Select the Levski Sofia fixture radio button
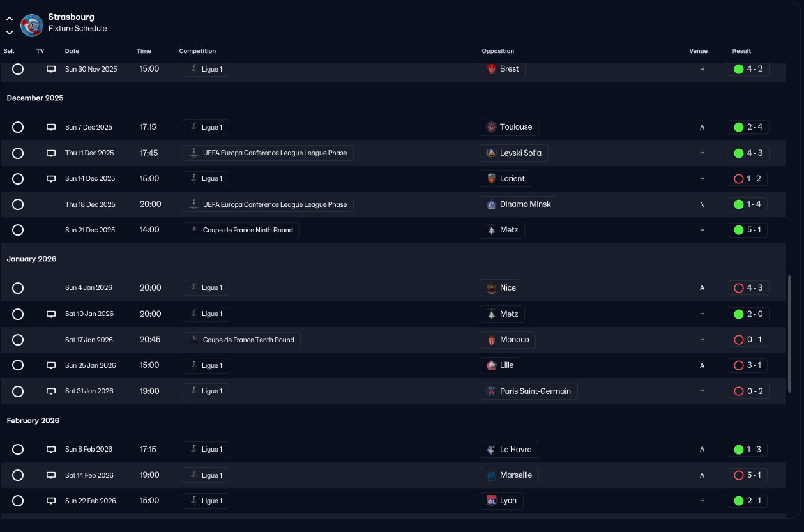The image size is (804, 532). pos(18,153)
